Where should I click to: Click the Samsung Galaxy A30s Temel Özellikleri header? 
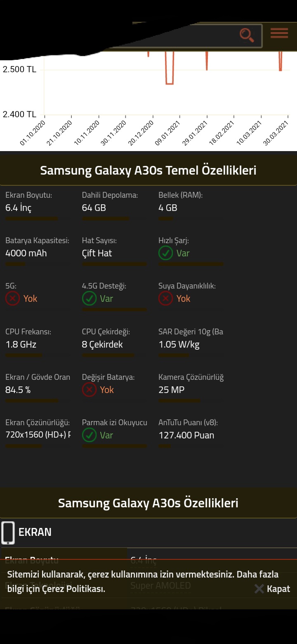point(148,170)
